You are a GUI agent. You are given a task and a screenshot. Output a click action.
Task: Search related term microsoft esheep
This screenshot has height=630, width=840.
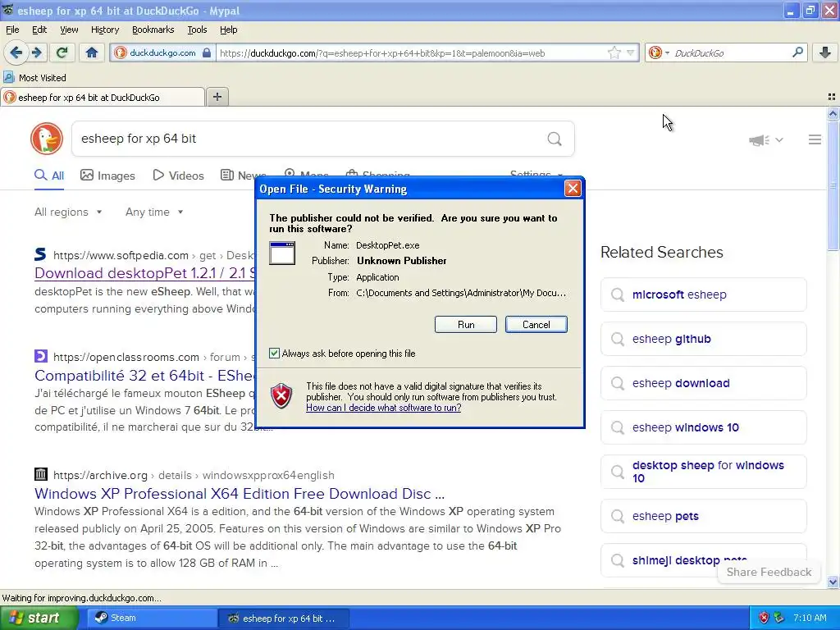(703, 294)
